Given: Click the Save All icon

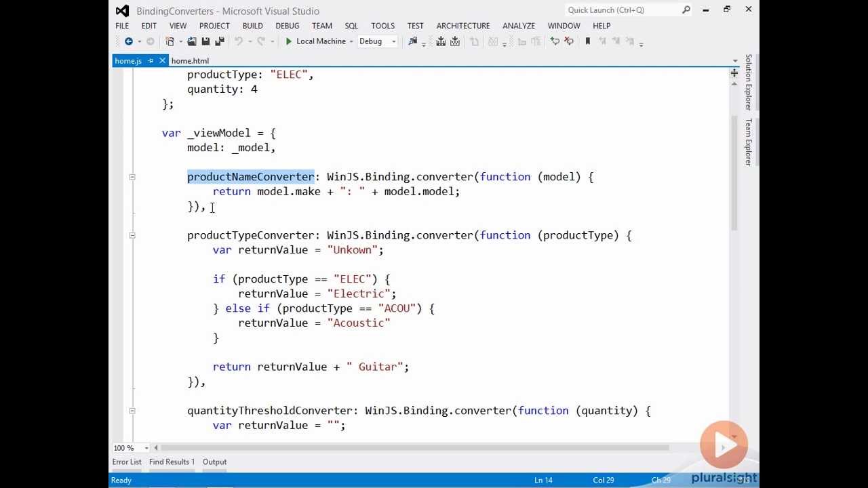Looking at the screenshot, I should pos(219,41).
